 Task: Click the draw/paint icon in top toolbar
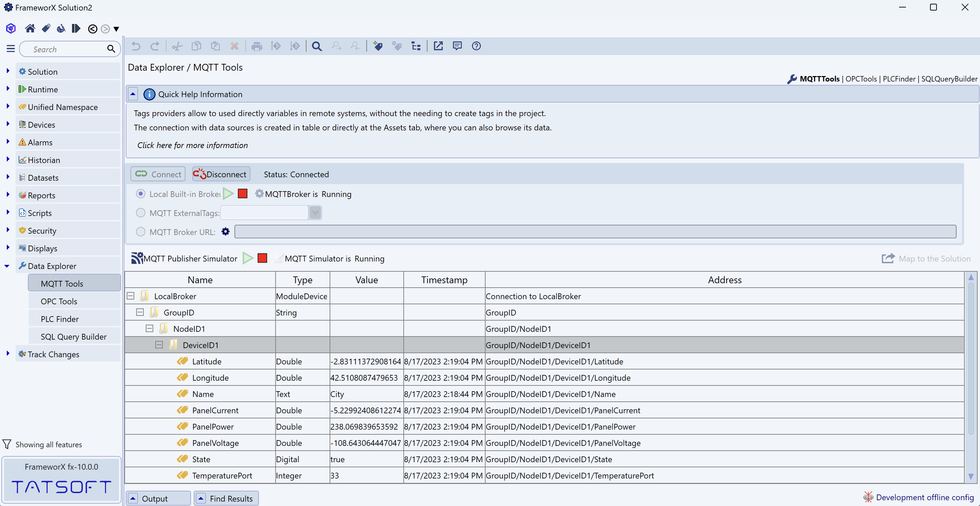click(x=61, y=29)
